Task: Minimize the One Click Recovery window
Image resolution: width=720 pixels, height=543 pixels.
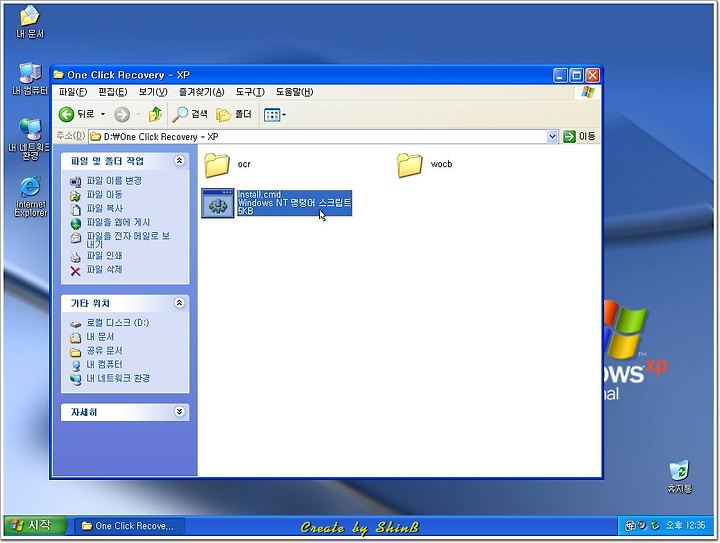Action: 560,75
